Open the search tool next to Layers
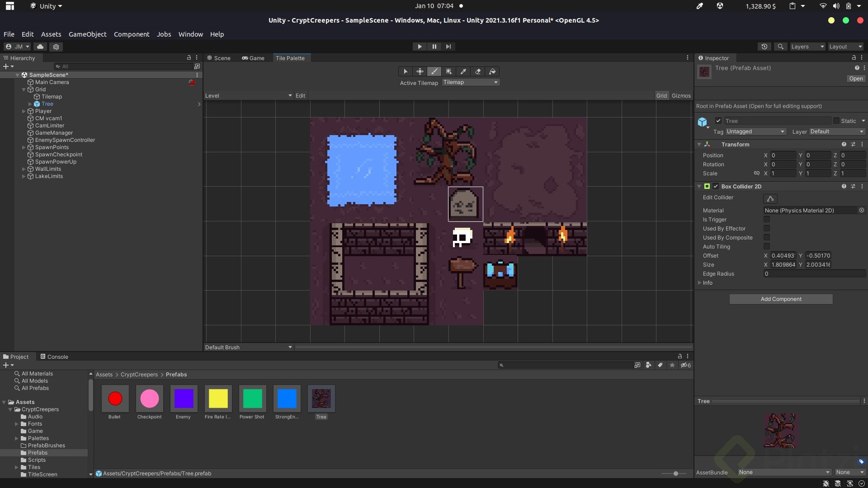The height and width of the screenshot is (488, 868). (780, 47)
